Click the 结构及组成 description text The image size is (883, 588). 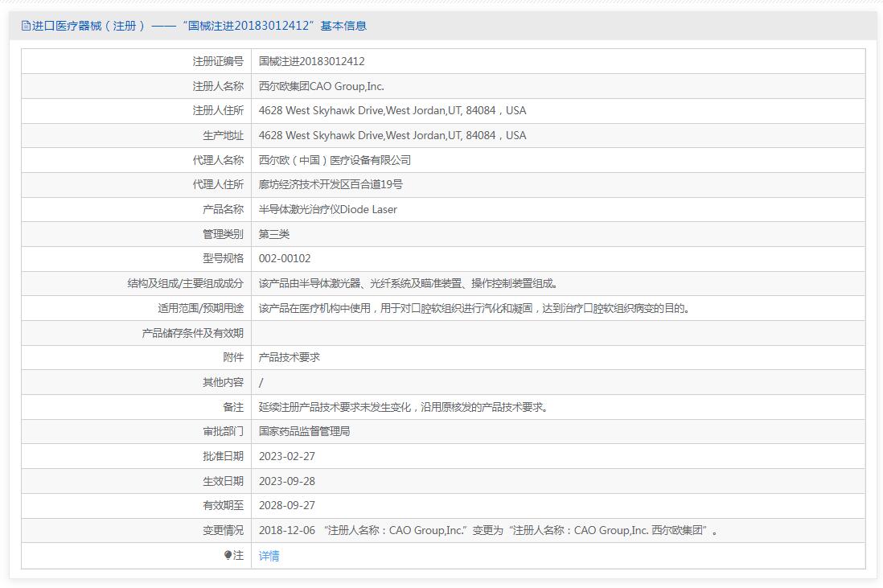coord(409,283)
